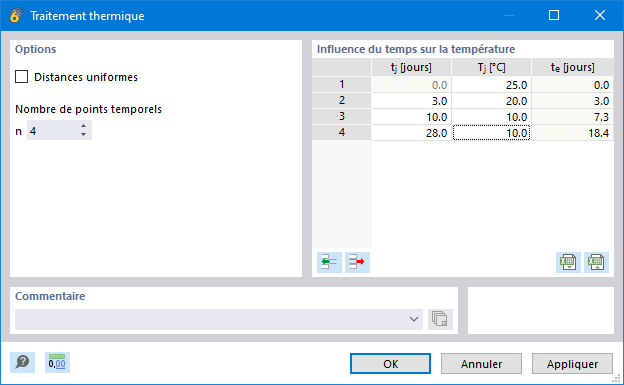Expand the Commentaire dropdown
This screenshot has height=385, width=624.
click(x=414, y=319)
